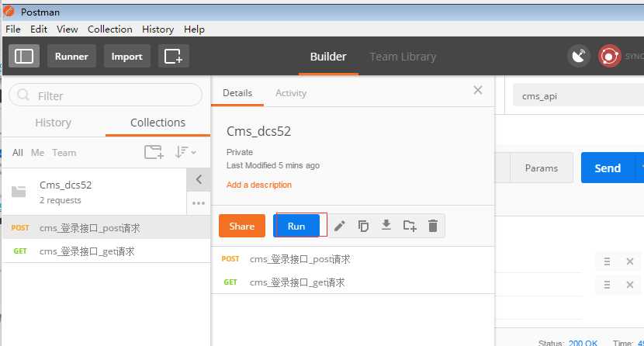Open GET request in details list
Viewport: 644px width, 346px height.
[x=353, y=282]
